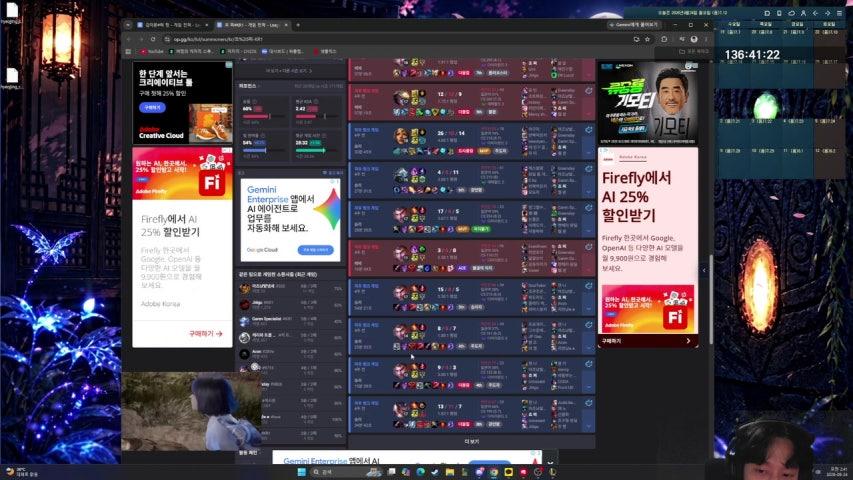Click 구매하기 in Adobe Creative Cloud ad
The image size is (853, 480).
point(152,108)
